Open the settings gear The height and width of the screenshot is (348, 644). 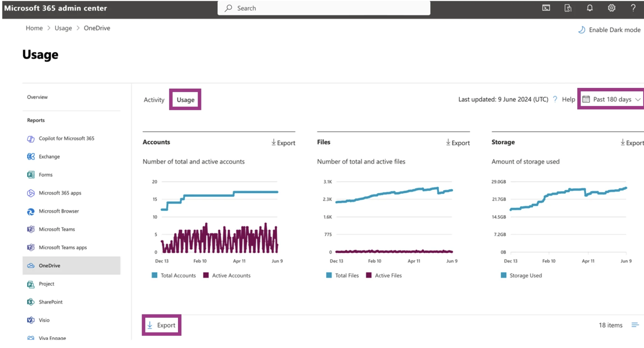611,8
